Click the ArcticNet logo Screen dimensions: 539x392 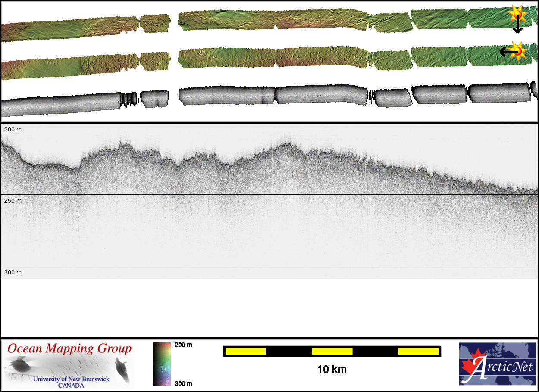[498, 364]
